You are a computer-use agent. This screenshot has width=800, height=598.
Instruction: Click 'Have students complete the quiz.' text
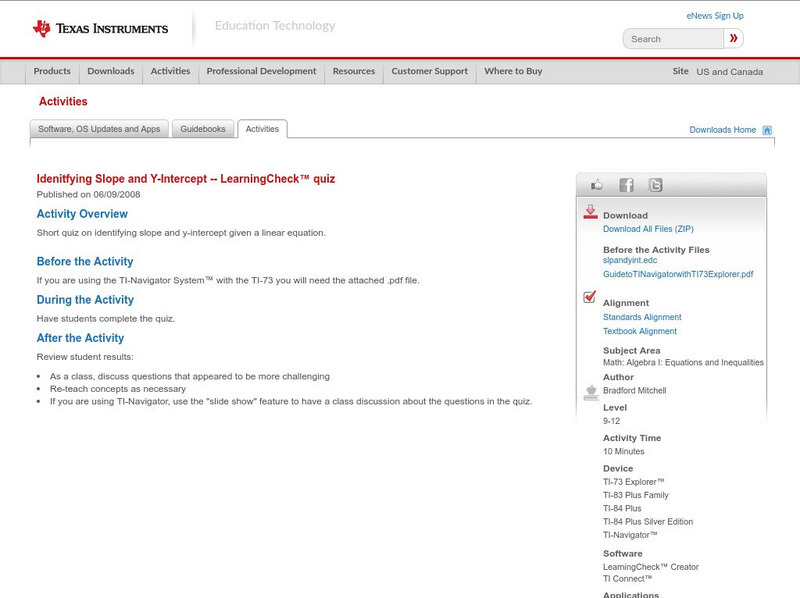pyautogui.click(x=106, y=319)
